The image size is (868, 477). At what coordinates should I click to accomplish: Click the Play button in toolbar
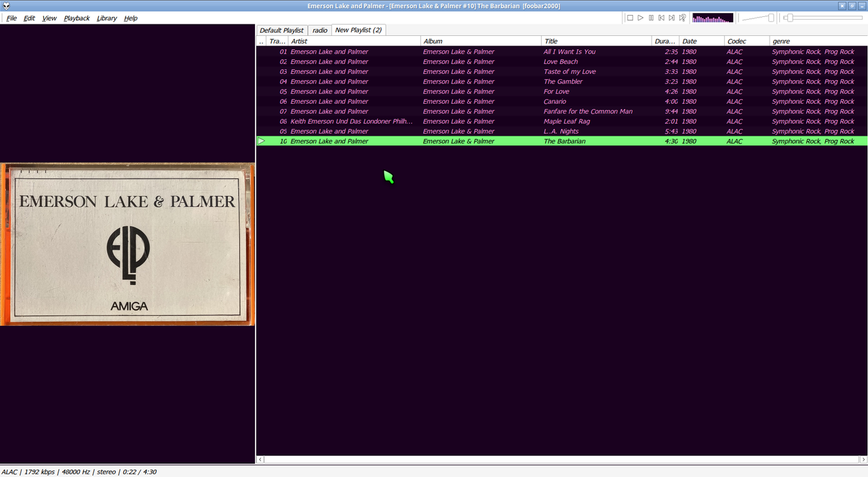pyautogui.click(x=640, y=18)
